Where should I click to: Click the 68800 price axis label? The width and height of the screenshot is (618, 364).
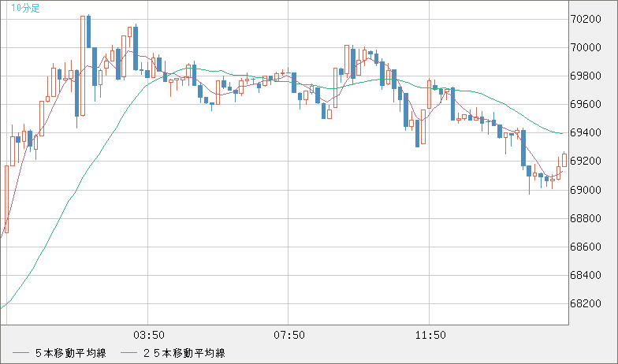point(586,218)
